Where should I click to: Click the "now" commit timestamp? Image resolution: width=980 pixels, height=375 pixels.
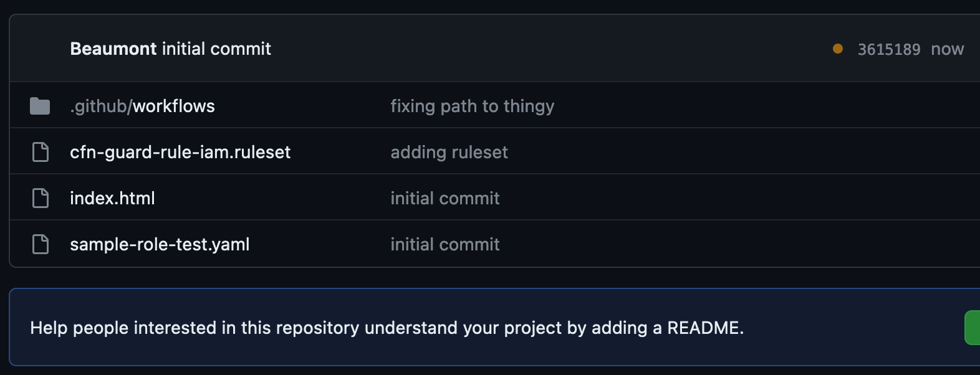point(946,49)
